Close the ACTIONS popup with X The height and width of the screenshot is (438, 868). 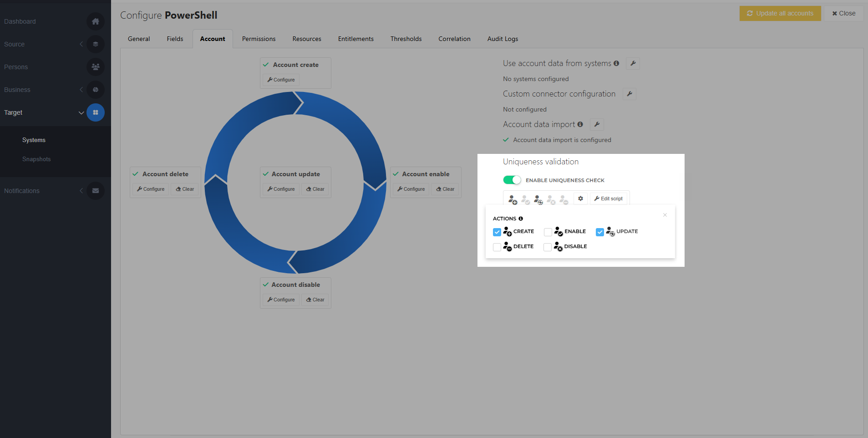(x=665, y=215)
